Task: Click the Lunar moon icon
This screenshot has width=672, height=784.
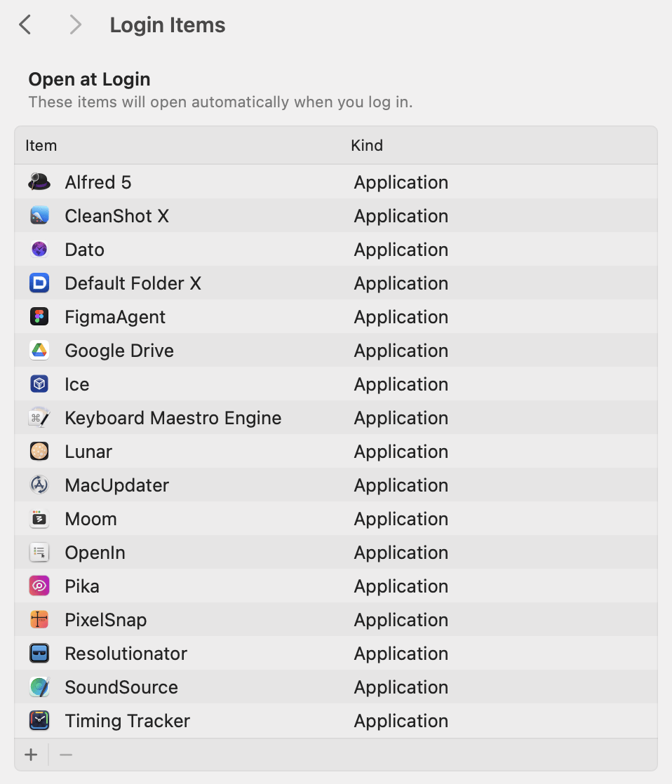Action: click(x=39, y=451)
